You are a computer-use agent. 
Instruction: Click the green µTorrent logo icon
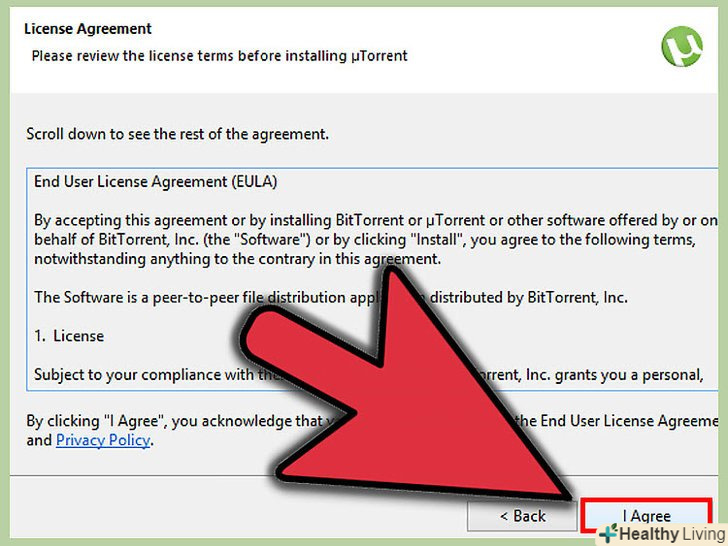682,46
